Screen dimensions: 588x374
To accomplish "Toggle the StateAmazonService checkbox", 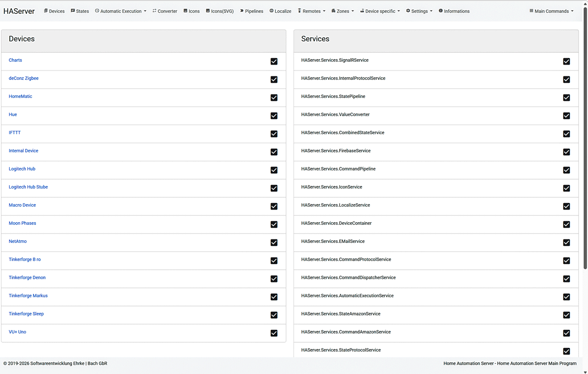I will (566, 315).
